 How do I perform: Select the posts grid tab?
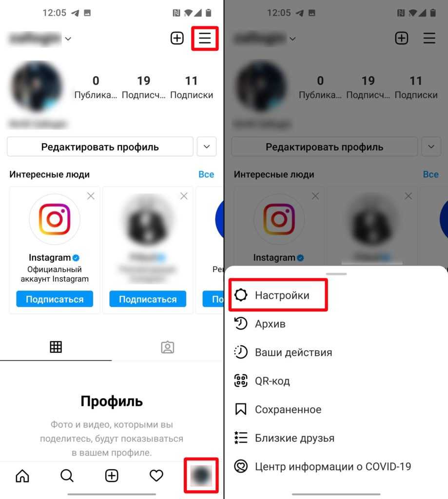pyautogui.click(x=56, y=347)
